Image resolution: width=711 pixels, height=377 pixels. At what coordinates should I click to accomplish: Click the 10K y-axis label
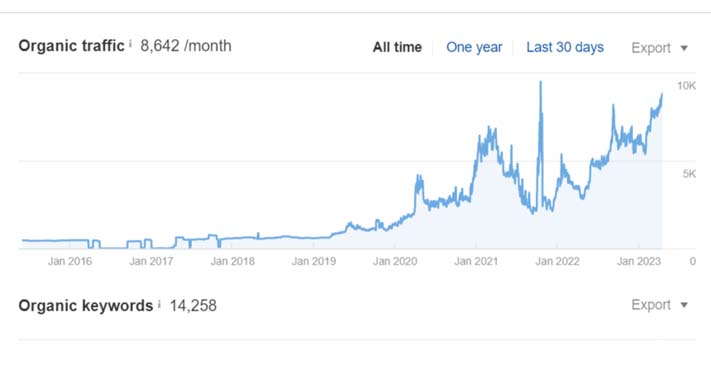click(686, 86)
